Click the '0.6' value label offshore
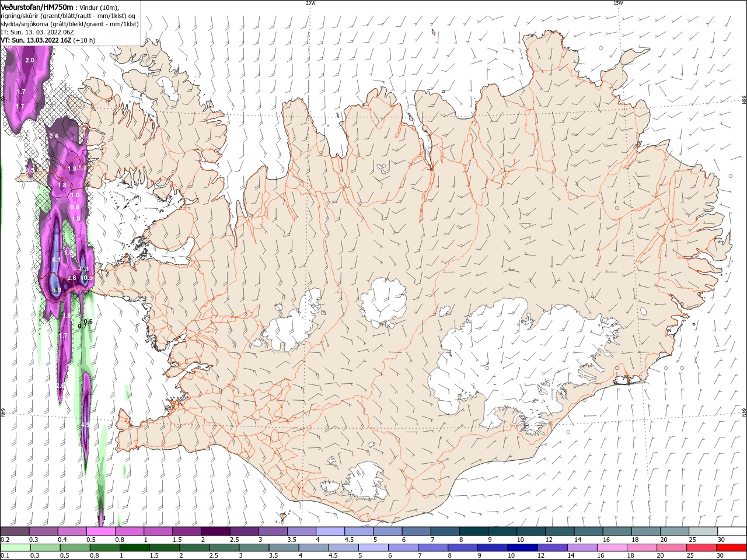Viewport: 747px width, 560px height. (x=88, y=321)
